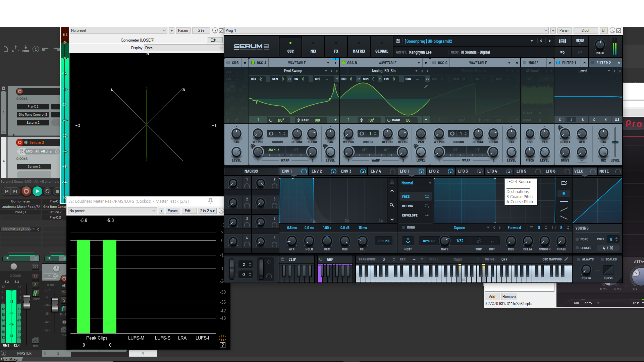Click the Add button
Viewport: 644px width, 362px height.
point(492,297)
